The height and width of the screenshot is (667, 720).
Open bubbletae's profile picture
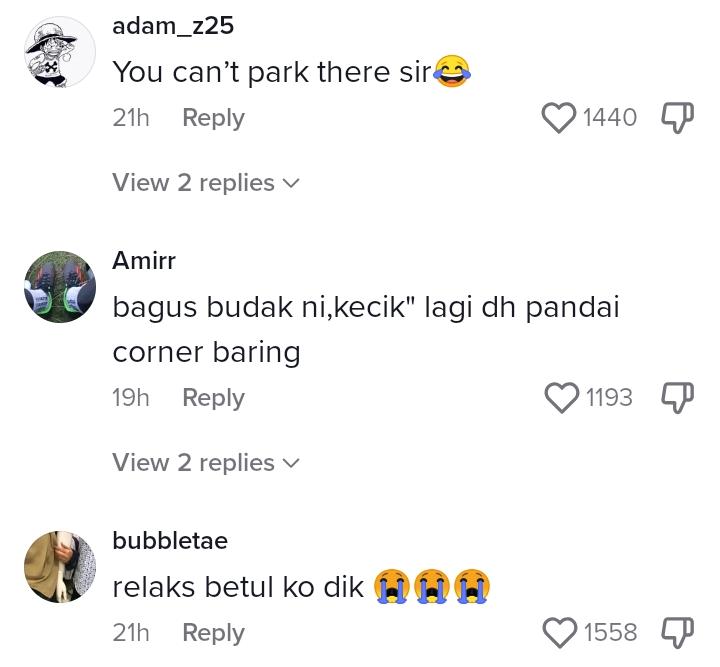pos(60,567)
